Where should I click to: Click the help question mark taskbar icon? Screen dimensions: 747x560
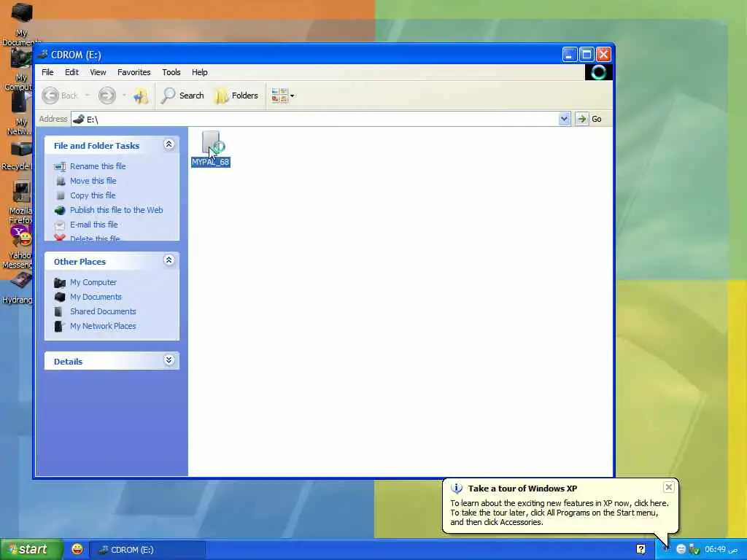coord(640,550)
